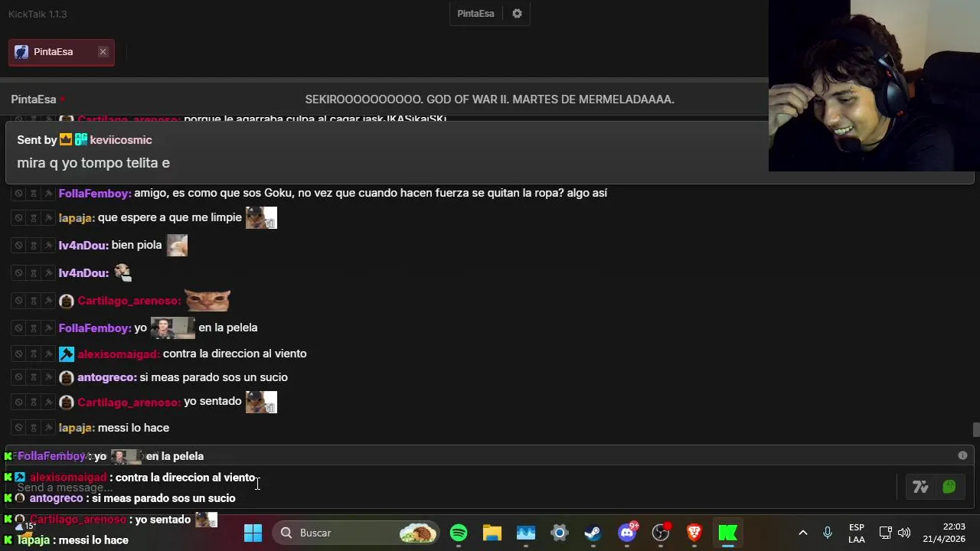Open Spotify from the taskbar
This screenshot has height=551, width=980.
(459, 533)
